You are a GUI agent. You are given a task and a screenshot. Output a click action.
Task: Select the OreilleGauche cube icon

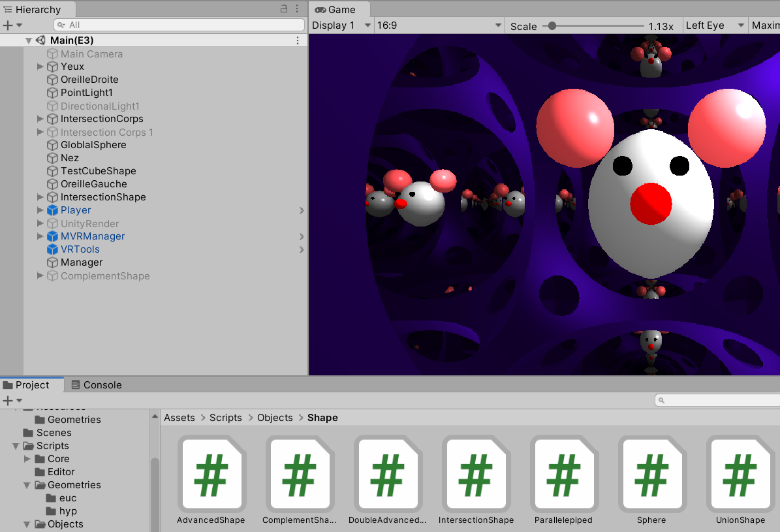(52, 184)
